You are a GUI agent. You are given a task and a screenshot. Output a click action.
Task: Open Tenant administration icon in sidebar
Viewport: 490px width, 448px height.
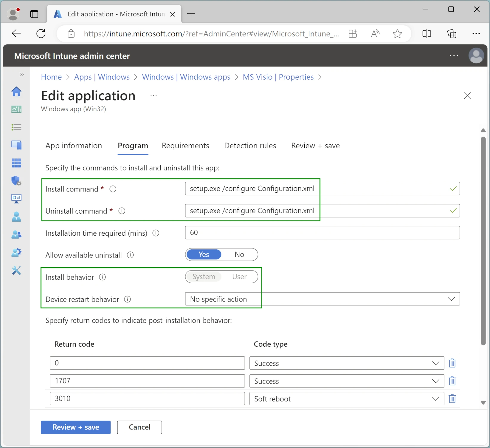(x=16, y=253)
